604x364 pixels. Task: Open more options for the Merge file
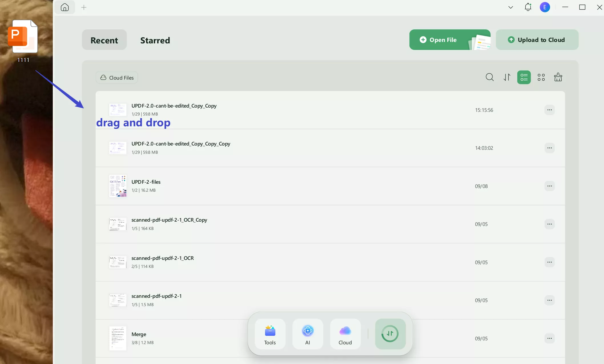click(550, 339)
